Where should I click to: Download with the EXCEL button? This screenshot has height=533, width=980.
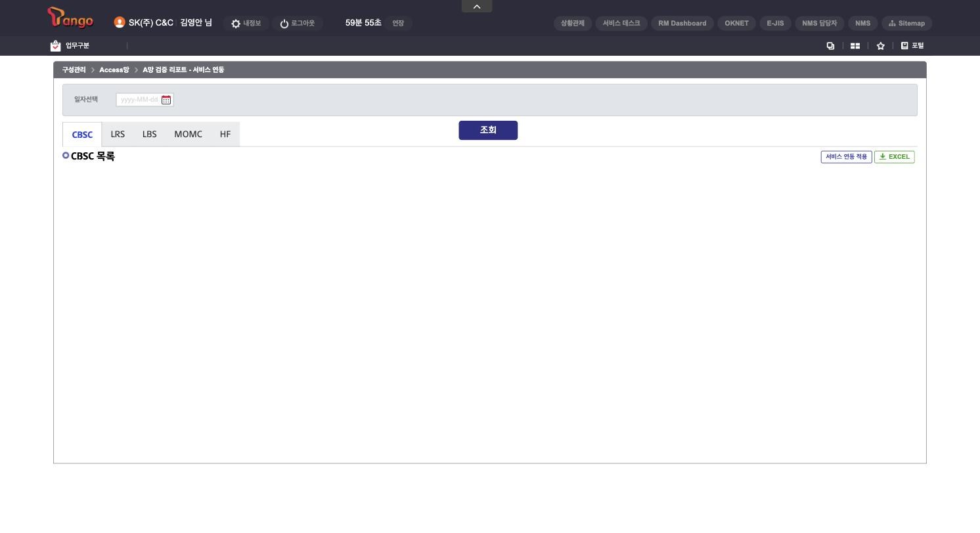[895, 157]
